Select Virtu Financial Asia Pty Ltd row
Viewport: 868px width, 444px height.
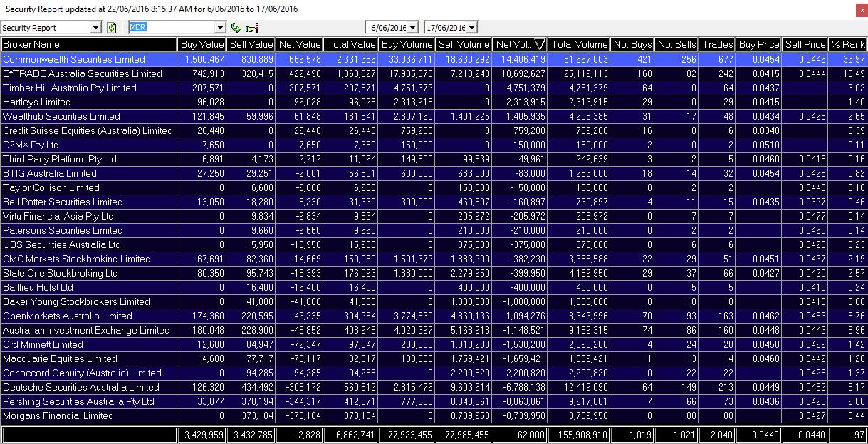[434, 216]
